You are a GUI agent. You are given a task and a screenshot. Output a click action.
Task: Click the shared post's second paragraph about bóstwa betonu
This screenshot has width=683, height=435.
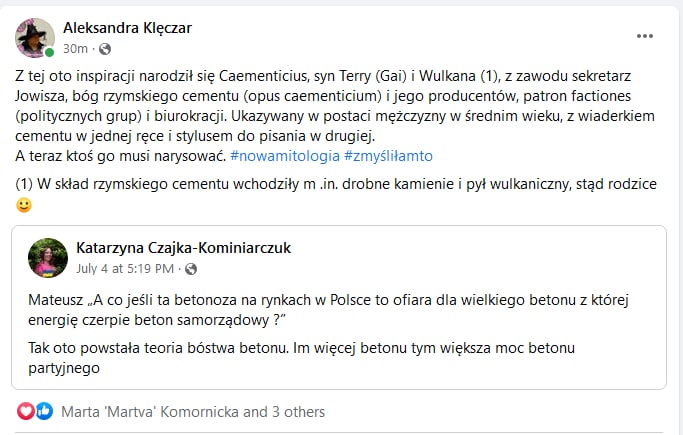301,358
